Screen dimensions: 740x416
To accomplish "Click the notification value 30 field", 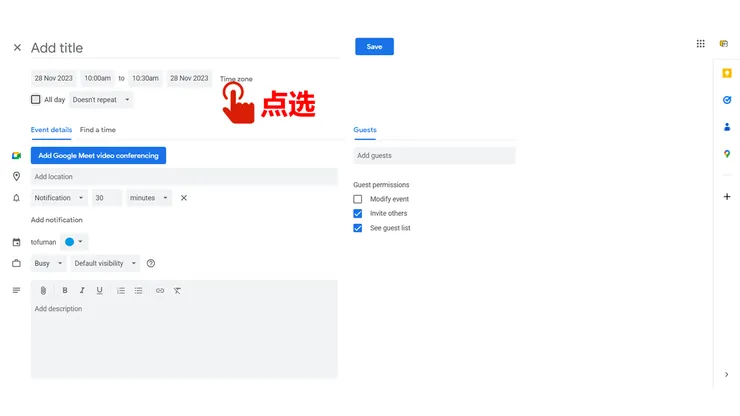I will point(107,198).
